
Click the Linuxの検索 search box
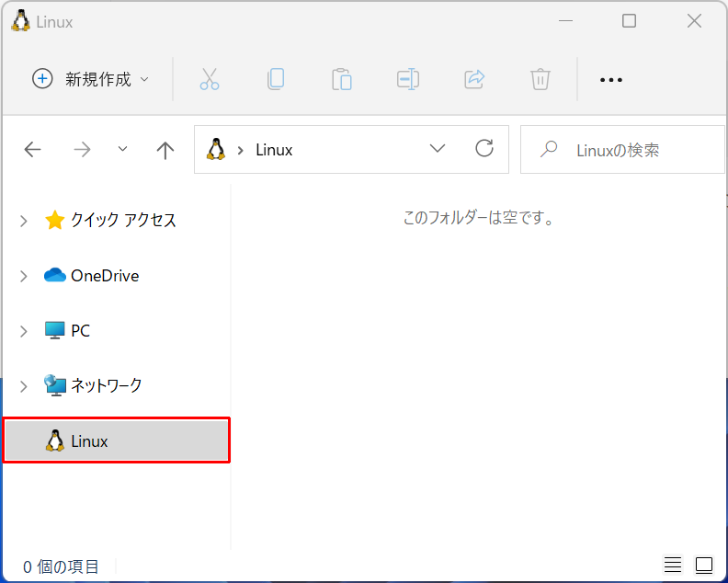coord(622,150)
